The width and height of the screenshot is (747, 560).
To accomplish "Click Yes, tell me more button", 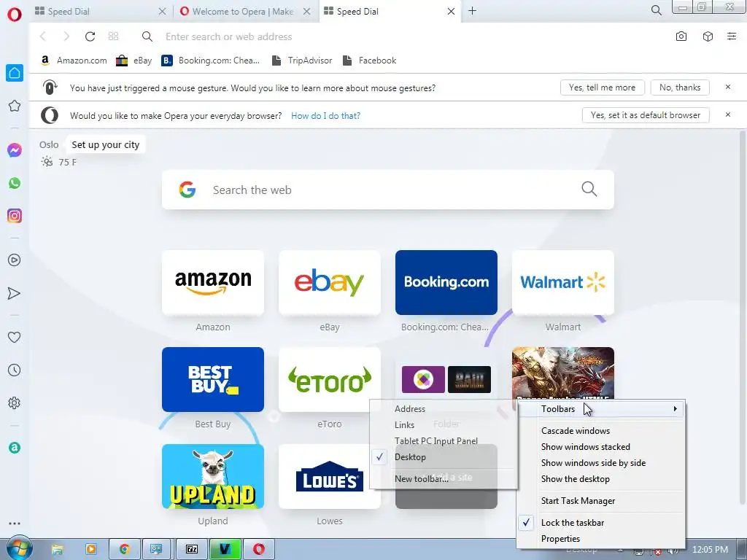I will click(x=602, y=87).
